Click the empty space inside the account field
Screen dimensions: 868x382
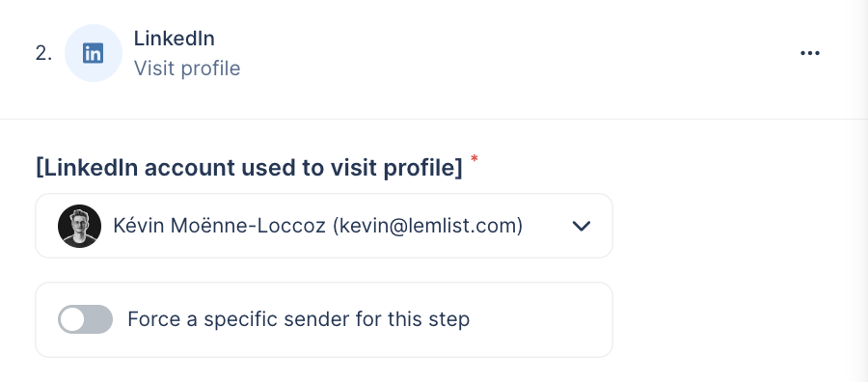click(547, 226)
